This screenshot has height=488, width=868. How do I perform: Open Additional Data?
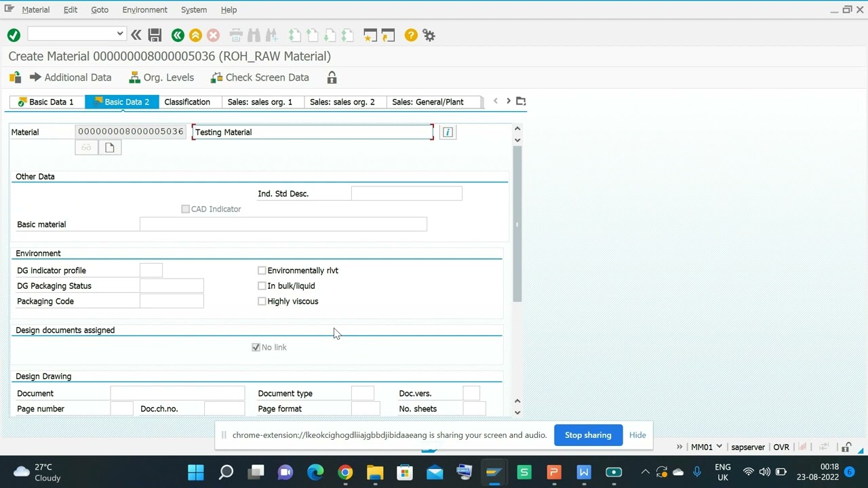[71, 77]
